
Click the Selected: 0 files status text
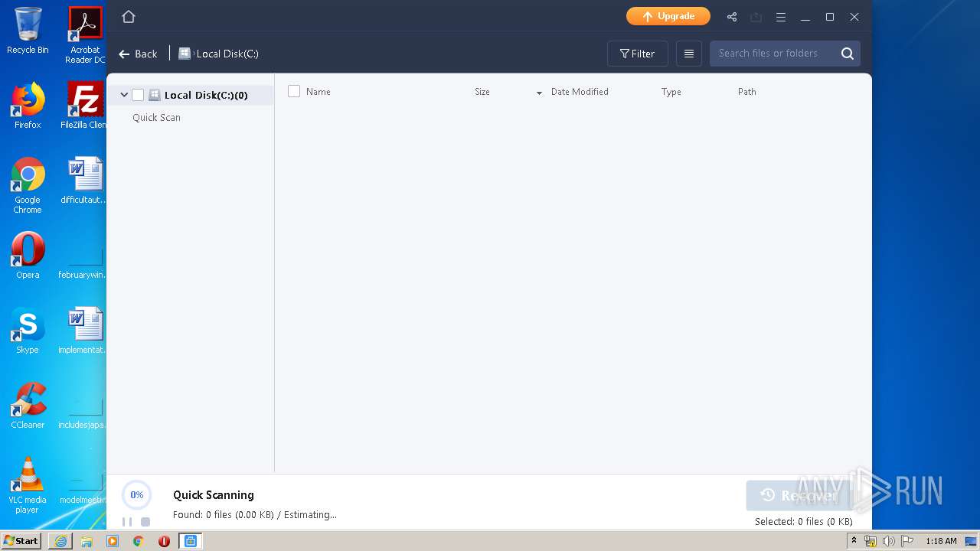pyautogui.click(x=804, y=522)
